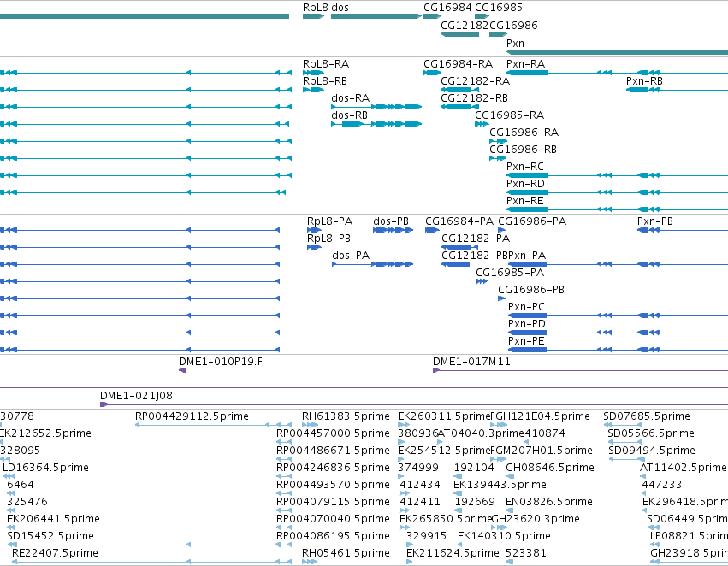Click transcript CG16984-RA
Screen dimensions: 728x566
point(459,64)
